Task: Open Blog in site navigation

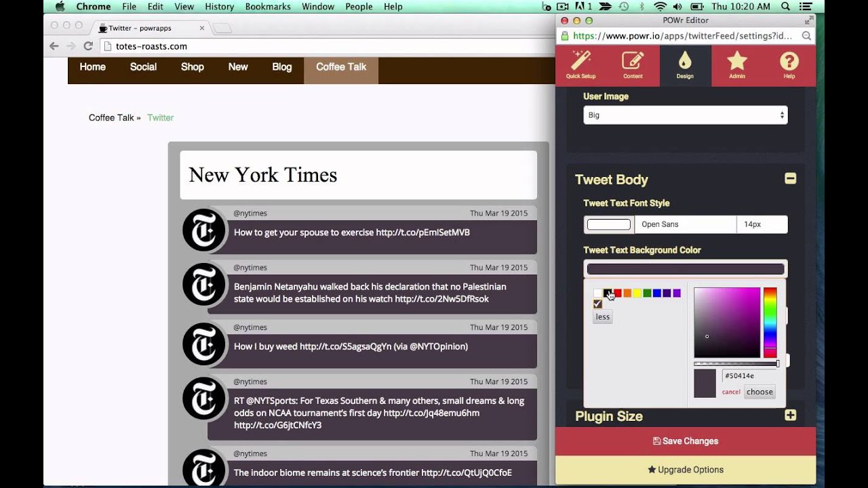Action: (x=282, y=66)
